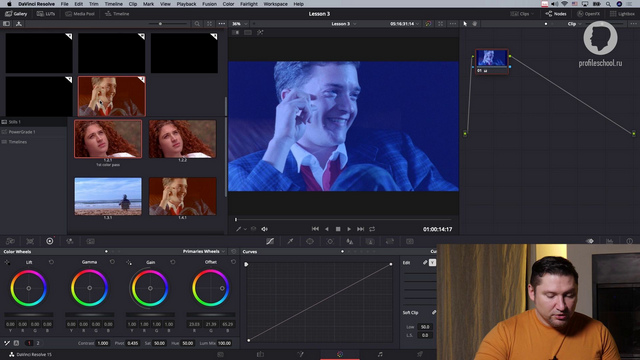Open the Camera Raw palette icon
Image resolution: width=640 pixels, height=360 pixels.
[10, 241]
